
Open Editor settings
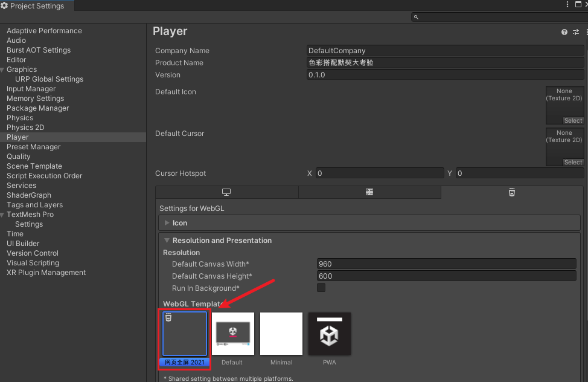(16, 60)
